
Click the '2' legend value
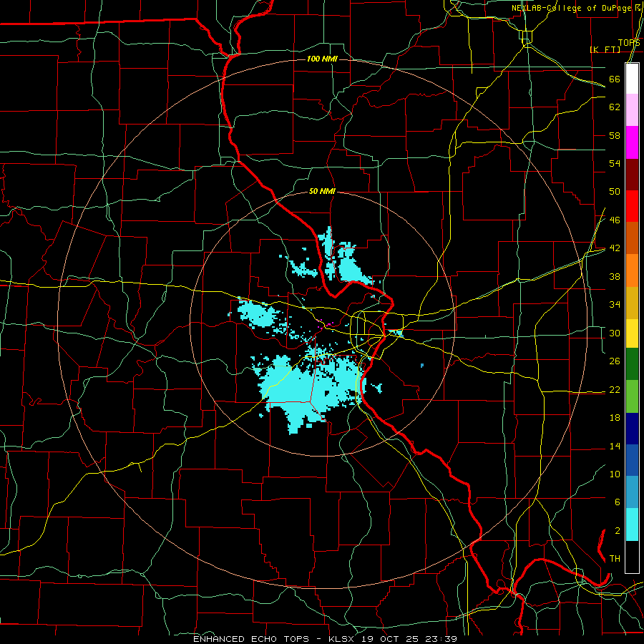click(x=618, y=531)
